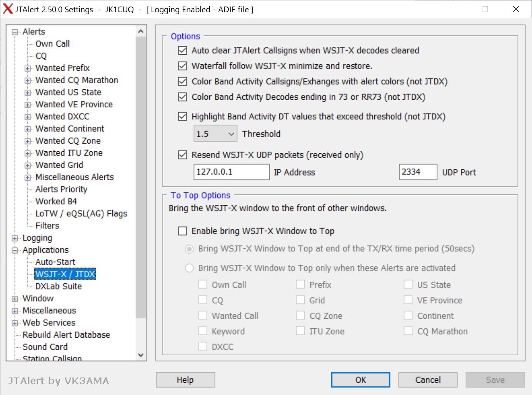Collapse the Applications tree node
The width and height of the screenshot is (532, 395).
tap(15, 250)
